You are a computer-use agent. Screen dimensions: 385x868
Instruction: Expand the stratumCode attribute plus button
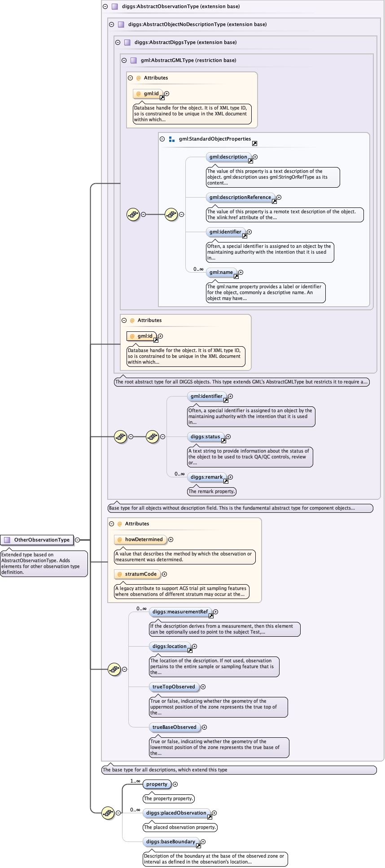(x=164, y=574)
